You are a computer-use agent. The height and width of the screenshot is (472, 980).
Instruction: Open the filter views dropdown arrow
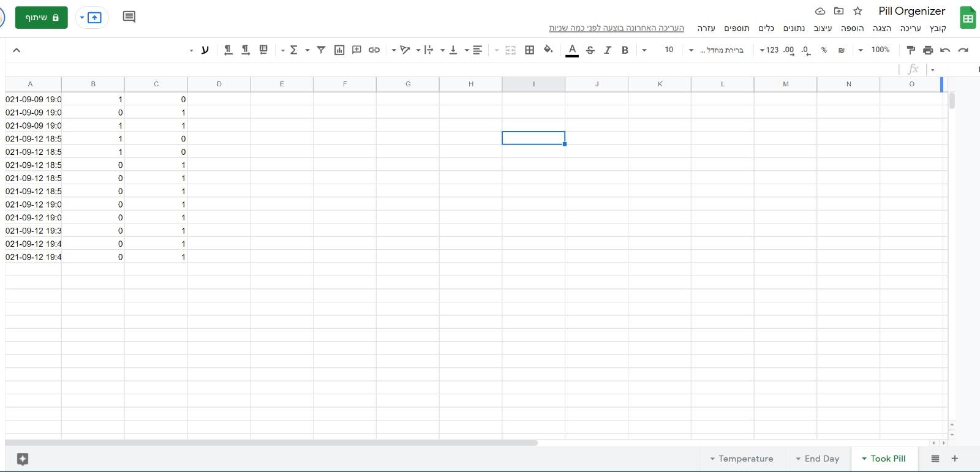tap(307, 50)
